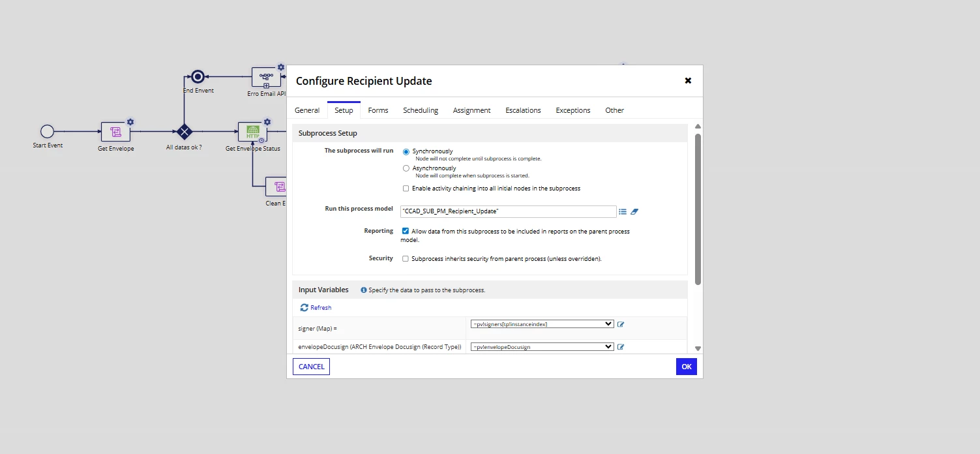Click the Subprocess Setup section header
The width and height of the screenshot is (980, 454).
click(x=490, y=133)
